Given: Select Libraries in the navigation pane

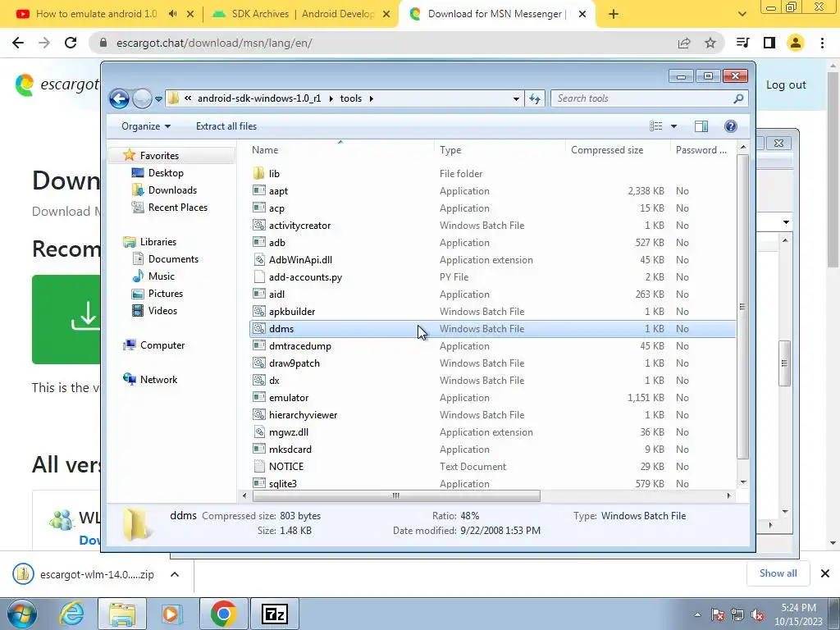Looking at the screenshot, I should pyautogui.click(x=158, y=242).
